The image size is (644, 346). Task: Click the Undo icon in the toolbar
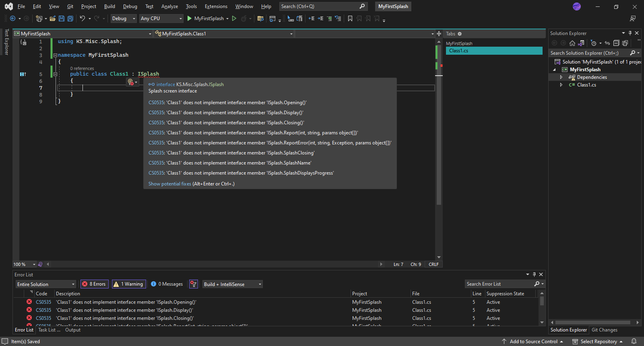pos(82,19)
